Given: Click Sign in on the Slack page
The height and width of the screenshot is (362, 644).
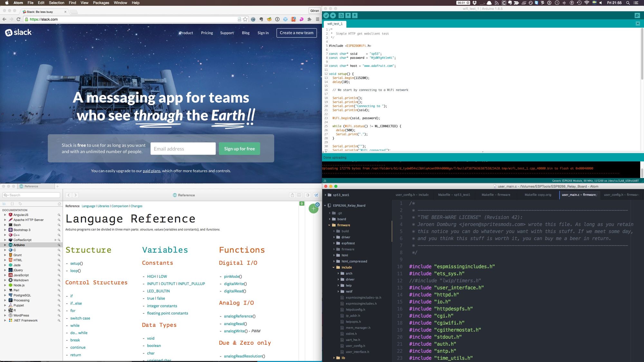Looking at the screenshot, I should [x=263, y=33].
